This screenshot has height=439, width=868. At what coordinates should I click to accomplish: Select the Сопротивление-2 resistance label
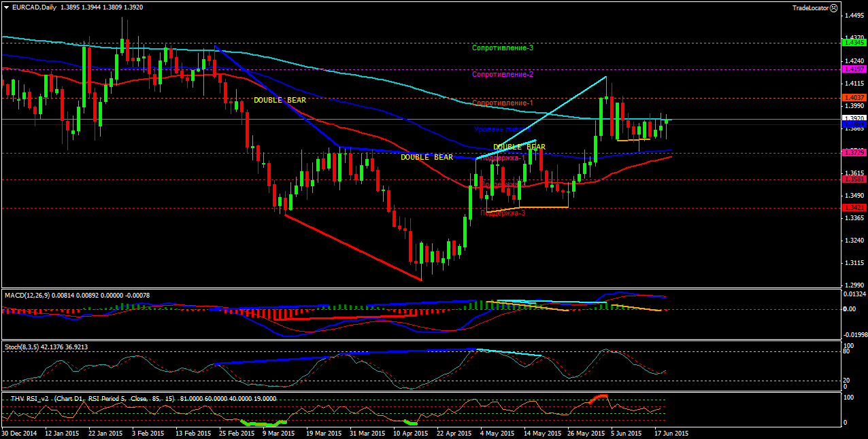(x=503, y=75)
